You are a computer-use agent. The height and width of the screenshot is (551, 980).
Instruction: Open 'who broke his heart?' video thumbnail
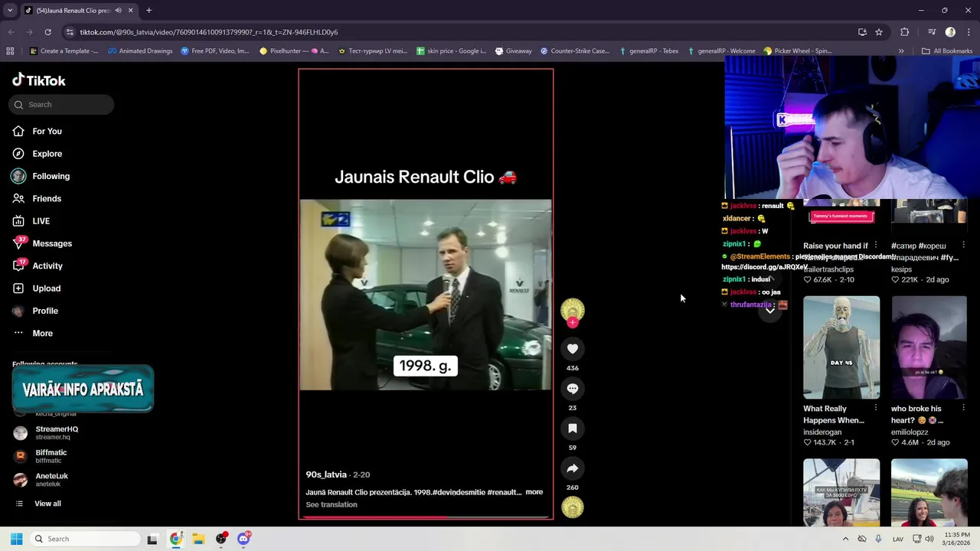[x=929, y=347]
